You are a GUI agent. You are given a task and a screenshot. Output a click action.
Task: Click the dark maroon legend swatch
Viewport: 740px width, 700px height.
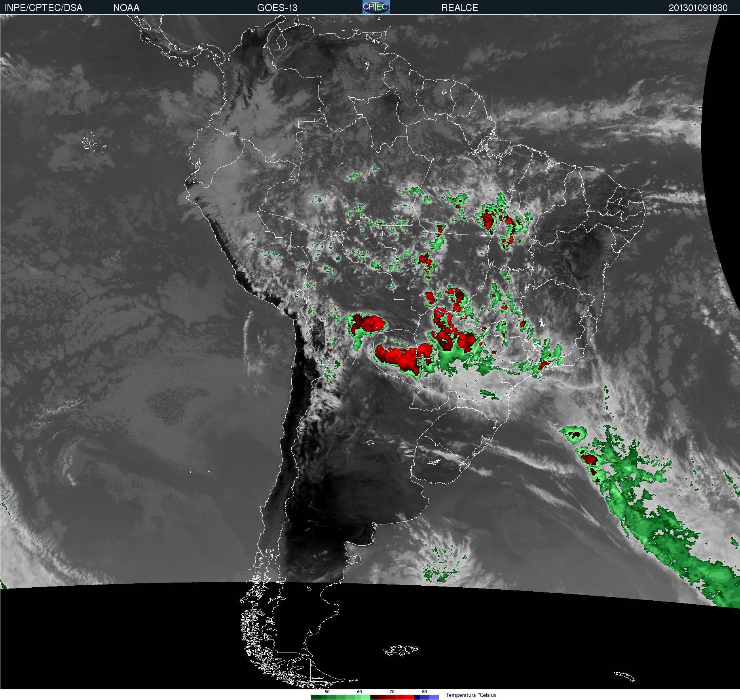click(375, 697)
